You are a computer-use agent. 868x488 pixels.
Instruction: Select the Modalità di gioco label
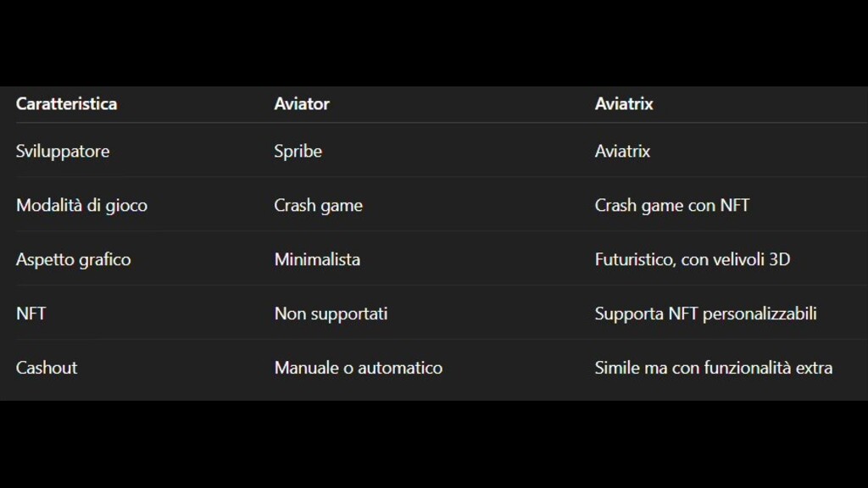[x=81, y=206]
